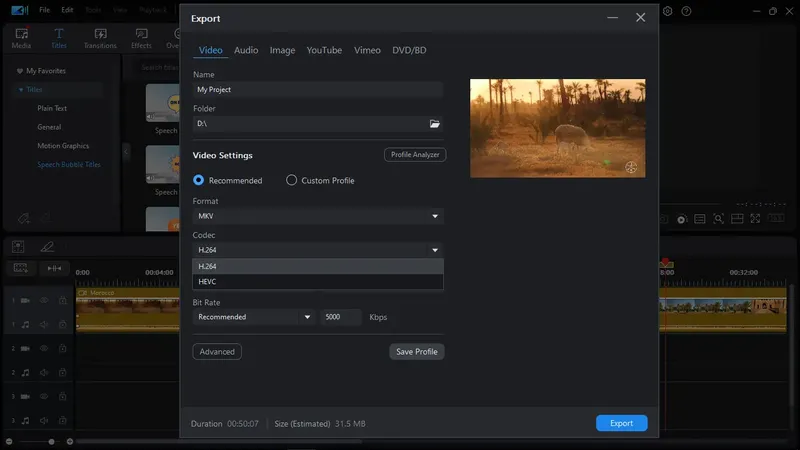The width and height of the screenshot is (800, 450).
Task: Click the Save Profile button
Action: [416, 352]
